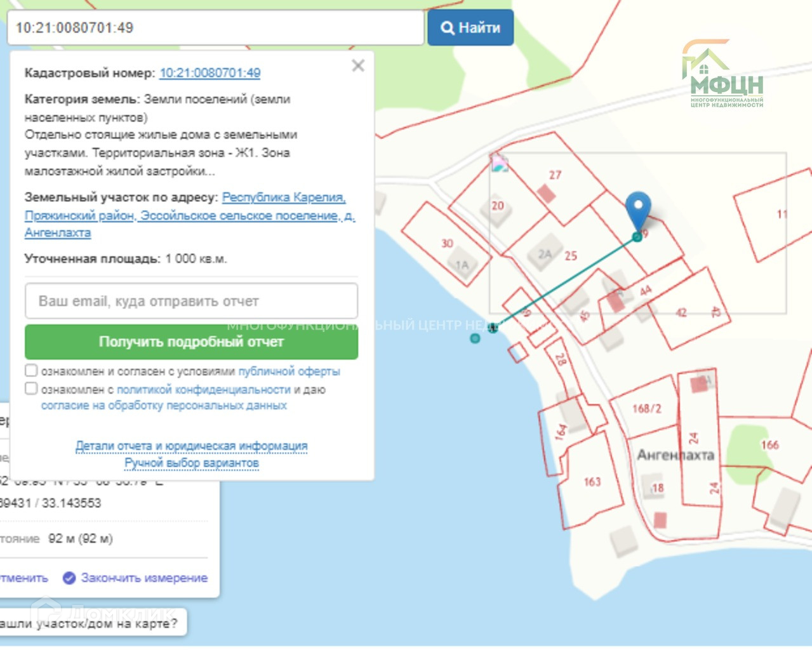The width and height of the screenshot is (812, 650).
Task: Open политикой конфиденциальности link
Action: point(203,389)
